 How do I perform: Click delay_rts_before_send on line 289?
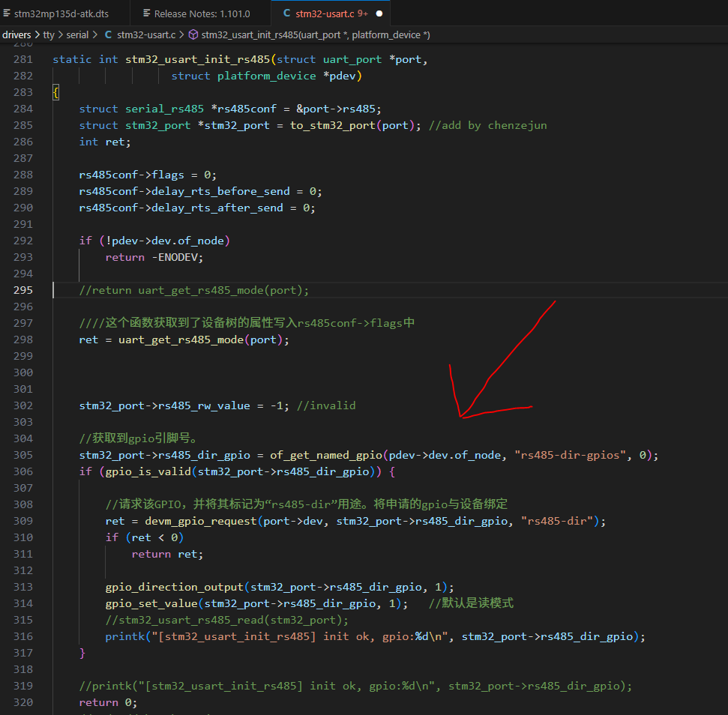click(x=220, y=191)
